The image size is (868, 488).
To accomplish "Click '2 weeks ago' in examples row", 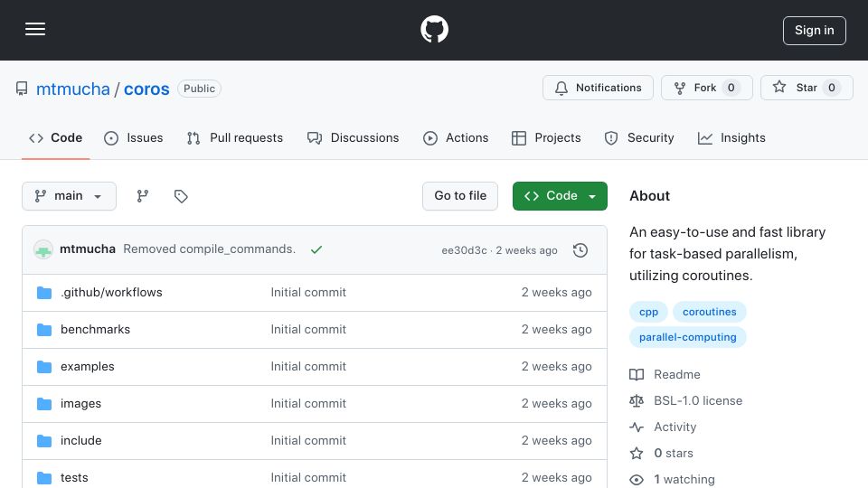I will [556, 366].
